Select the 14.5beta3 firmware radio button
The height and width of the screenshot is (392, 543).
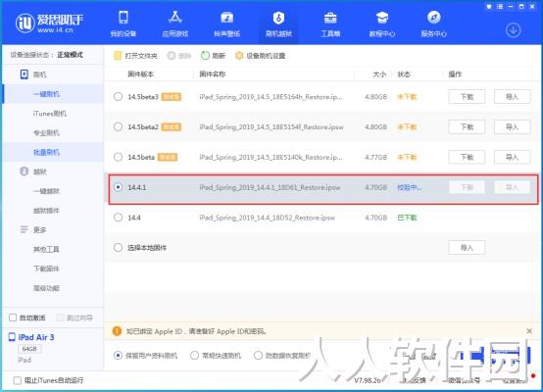(118, 97)
